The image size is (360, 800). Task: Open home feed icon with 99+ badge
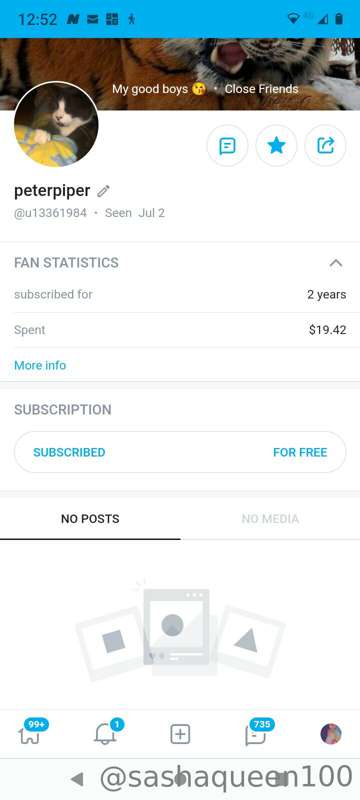30,734
